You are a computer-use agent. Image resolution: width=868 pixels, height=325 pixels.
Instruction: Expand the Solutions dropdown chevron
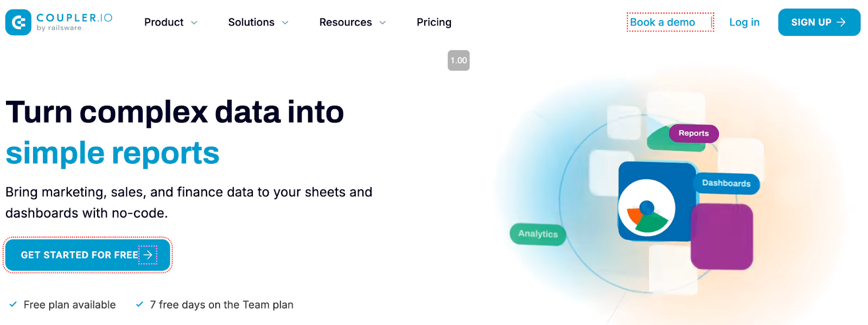(x=285, y=23)
